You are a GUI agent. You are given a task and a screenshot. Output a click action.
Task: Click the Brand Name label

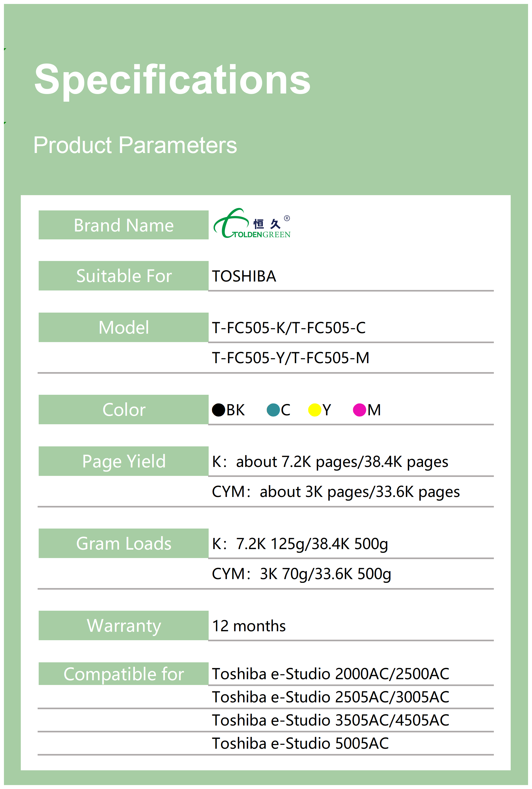[x=123, y=225]
